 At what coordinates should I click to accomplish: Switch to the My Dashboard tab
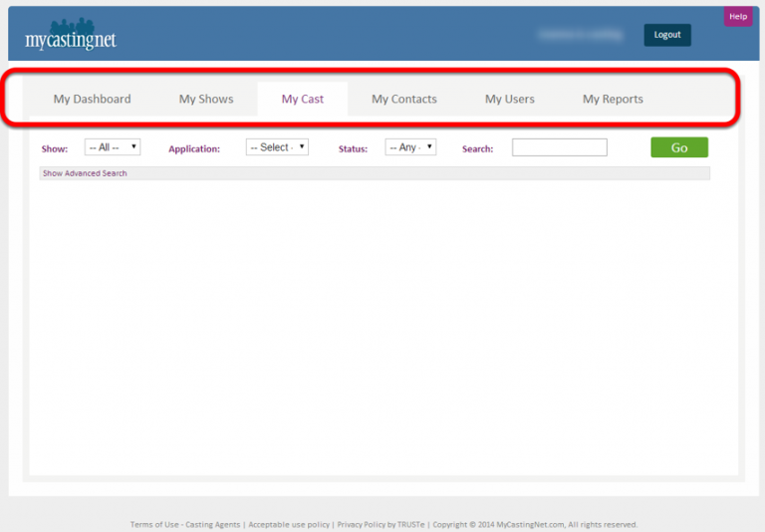click(x=92, y=99)
